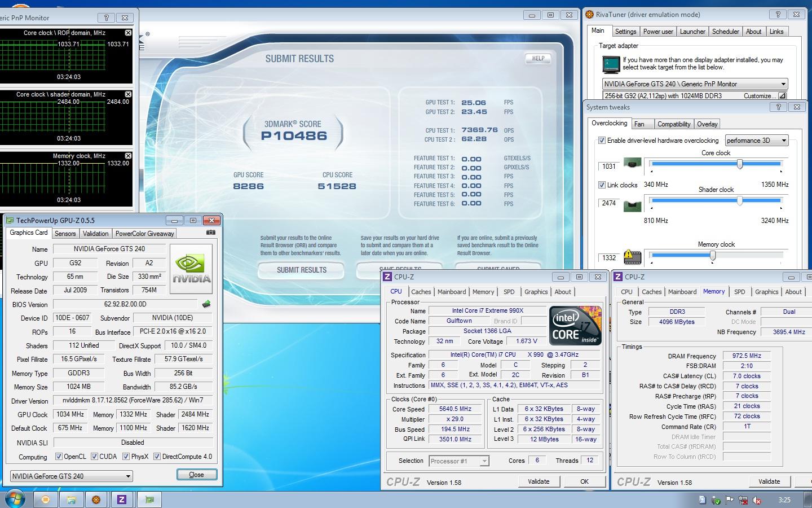The height and width of the screenshot is (508, 812).
Task: Click OK in the CPU-Z window
Action: pyautogui.click(x=584, y=481)
